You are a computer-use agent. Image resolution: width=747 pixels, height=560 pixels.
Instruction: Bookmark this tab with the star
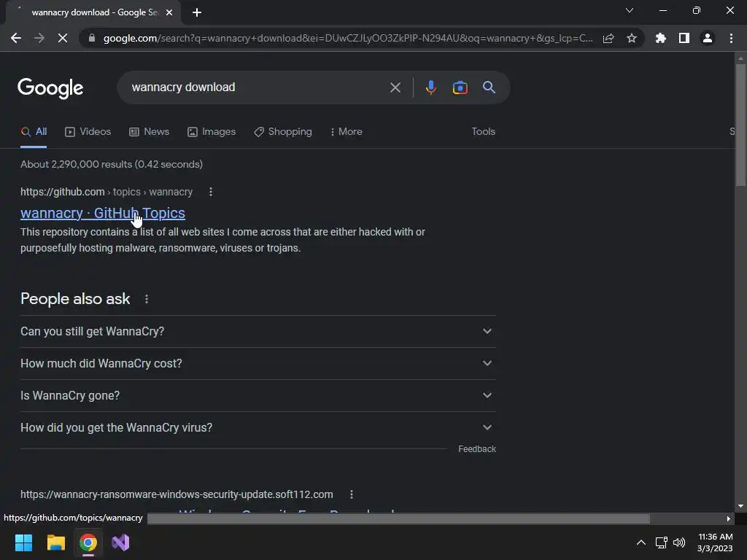pos(632,38)
